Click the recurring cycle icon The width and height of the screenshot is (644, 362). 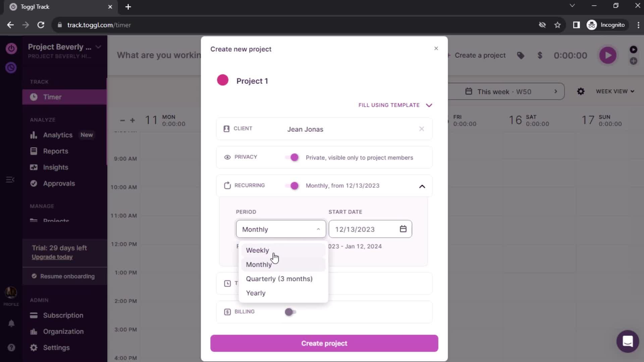coord(227,185)
